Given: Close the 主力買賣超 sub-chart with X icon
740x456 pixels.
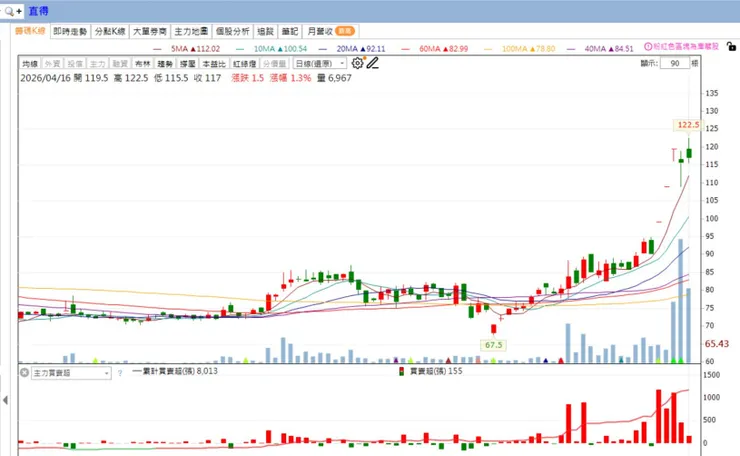Looking at the screenshot, I should pos(25,372).
